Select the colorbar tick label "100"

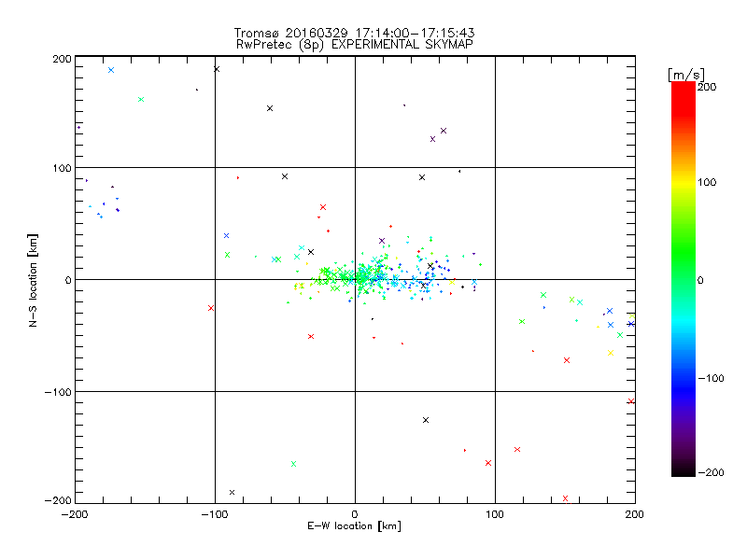[x=708, y=182]
